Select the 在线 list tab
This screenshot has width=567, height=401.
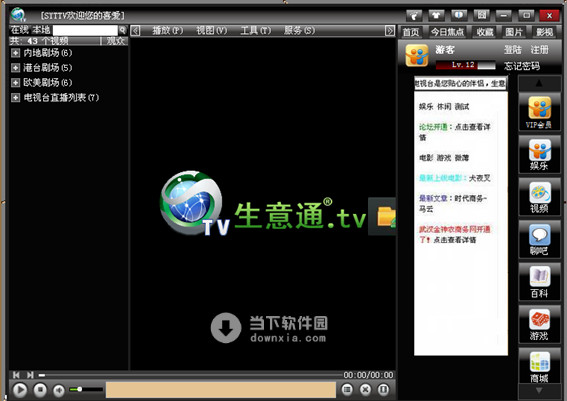(20, 30)
